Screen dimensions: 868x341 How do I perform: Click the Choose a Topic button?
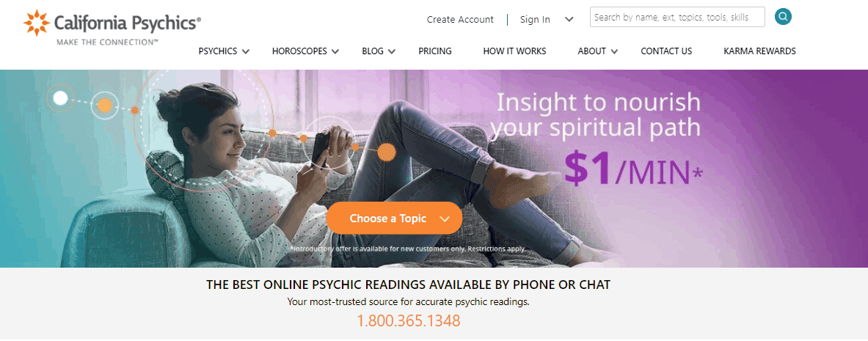(x=394, y=218)
